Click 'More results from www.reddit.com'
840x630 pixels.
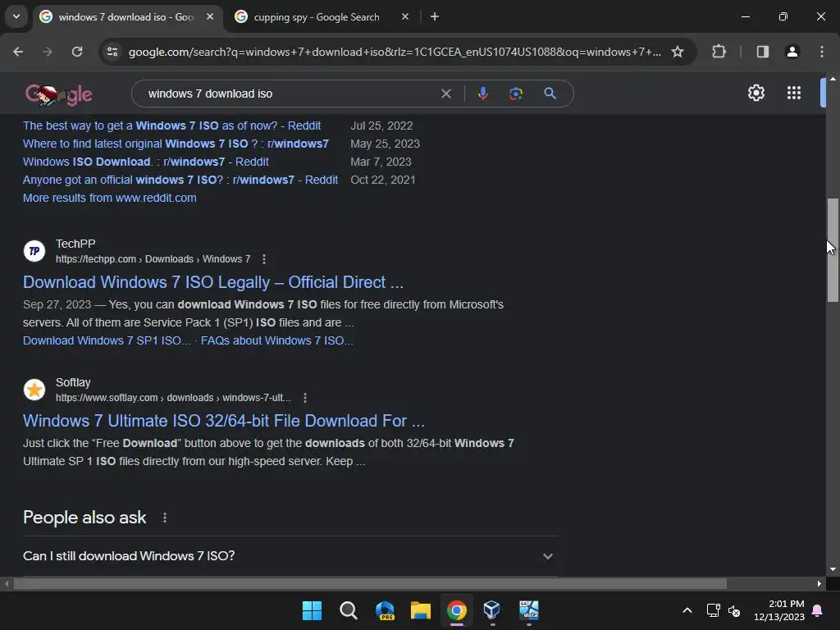coord(110,199)
